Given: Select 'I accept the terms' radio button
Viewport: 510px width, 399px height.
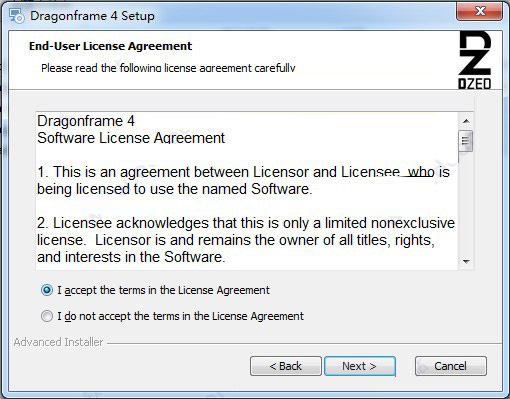Looking at the screenshot, I should pos(47,290).
